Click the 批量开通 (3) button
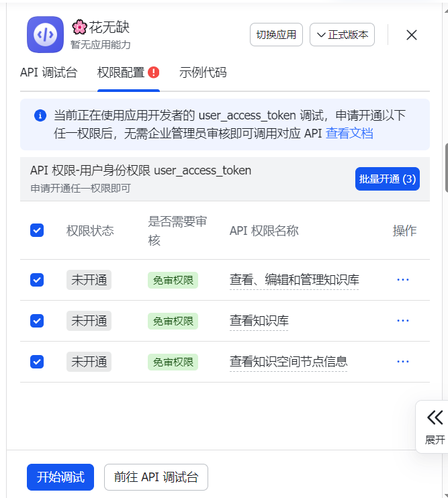Screen dimensions: 448x498 pos(387,179)
